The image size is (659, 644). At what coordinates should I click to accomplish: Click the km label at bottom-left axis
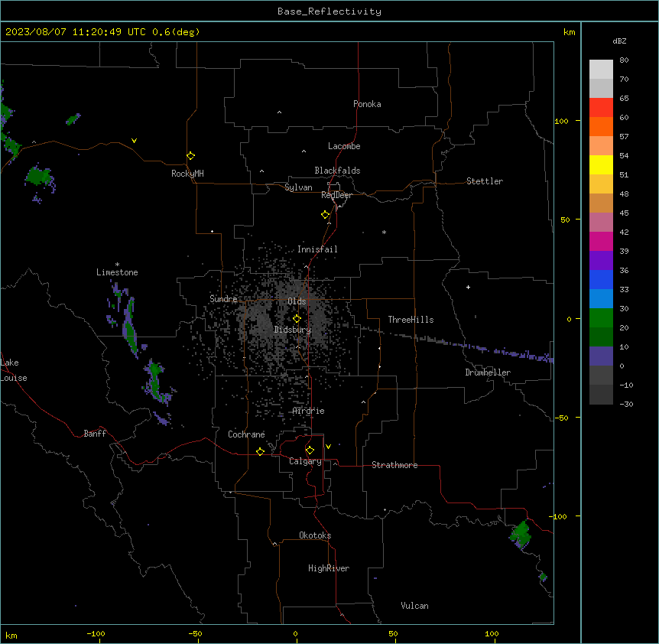click(x=11, y=636)
